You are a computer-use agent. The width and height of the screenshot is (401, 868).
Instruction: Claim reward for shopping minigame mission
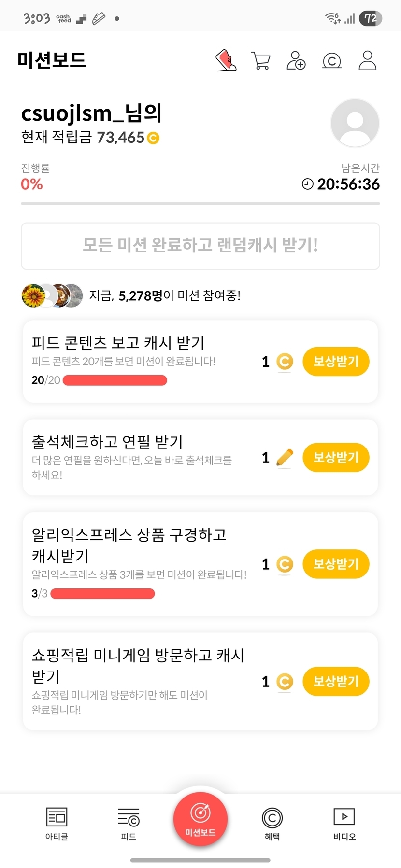(x=336, y=681)
